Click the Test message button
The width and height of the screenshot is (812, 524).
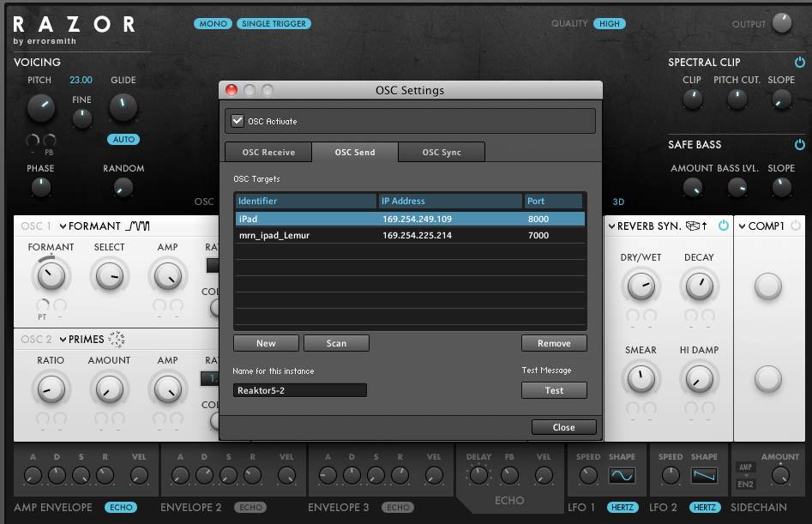[554, 390]
